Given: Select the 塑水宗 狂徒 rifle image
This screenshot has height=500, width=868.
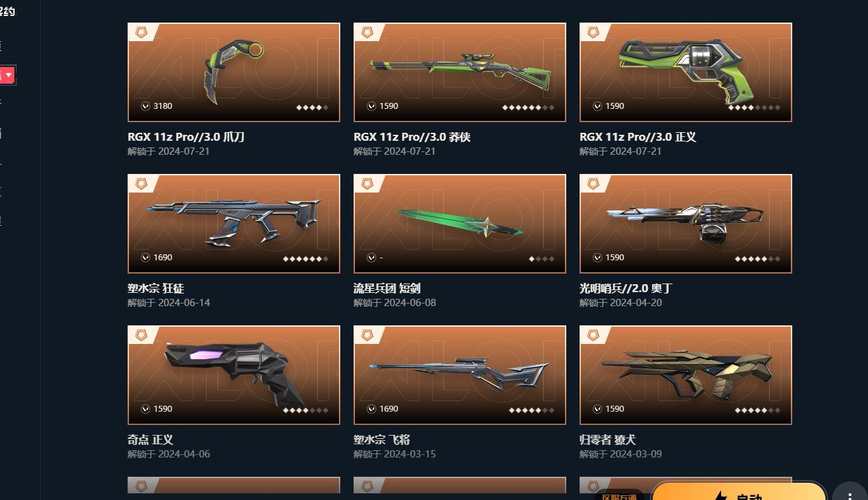Looking at the screenshot, I should pyautogui.click(x=234, y=224).
